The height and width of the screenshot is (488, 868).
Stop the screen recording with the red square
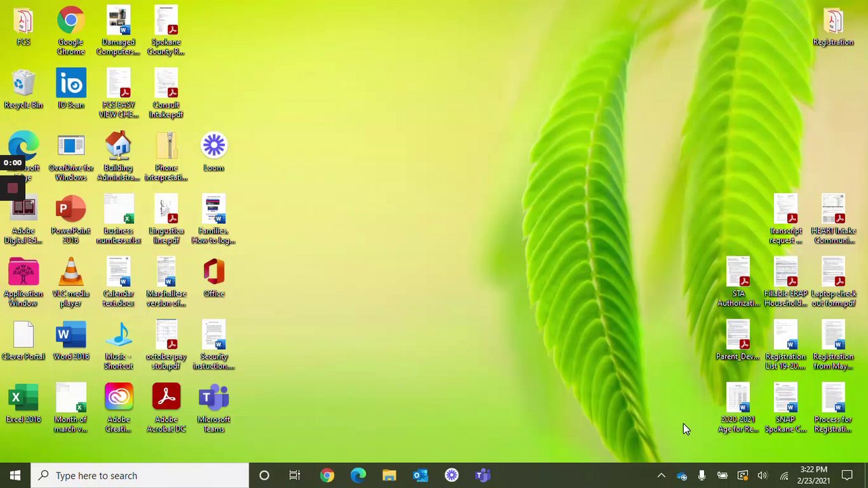pos(12,189)
